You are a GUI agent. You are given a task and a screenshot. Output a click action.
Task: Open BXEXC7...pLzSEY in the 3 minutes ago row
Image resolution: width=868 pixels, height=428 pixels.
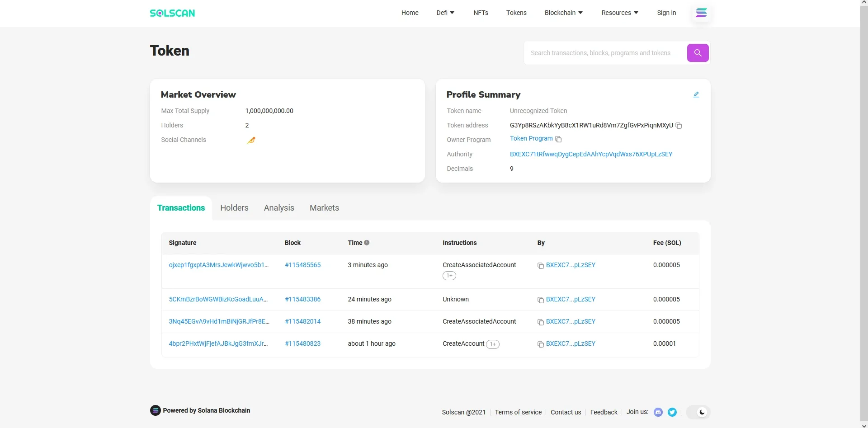[571, 265]
